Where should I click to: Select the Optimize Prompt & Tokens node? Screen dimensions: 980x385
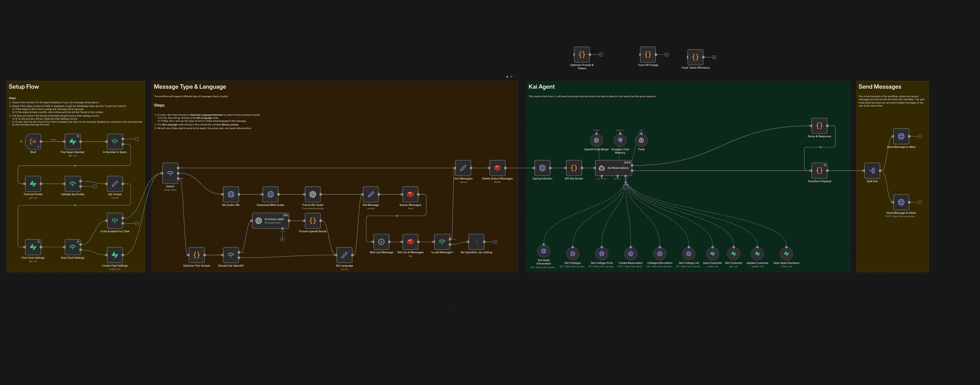(x=582, y=54)
